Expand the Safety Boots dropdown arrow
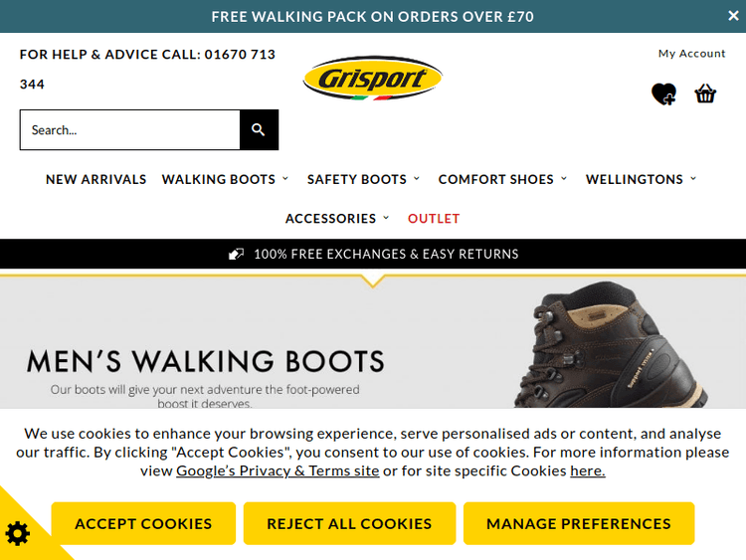This screenshot has height=560, width=746. click(417, 178)
